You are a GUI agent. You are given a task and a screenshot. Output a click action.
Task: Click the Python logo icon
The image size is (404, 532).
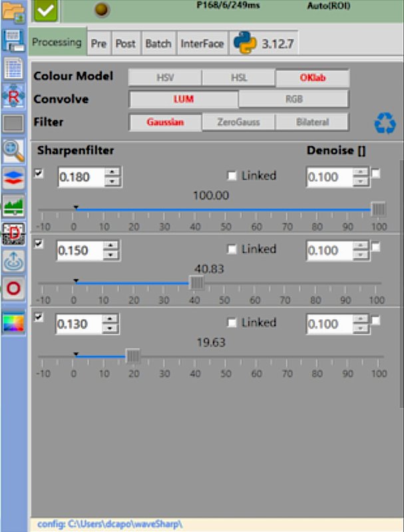click(245, 43)
